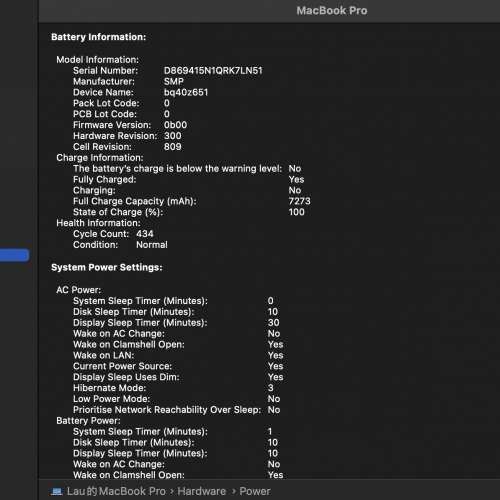500x500 pixels.
Task: Click the Condition value Normal
Action: (x=152, y=245)
